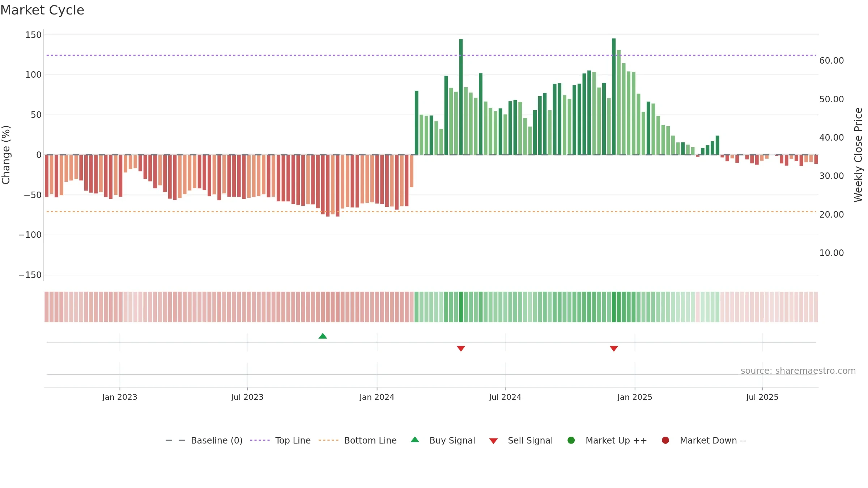Click the −50 tick on Change axis
This screenshot has width=868, height=488.
(33, 195)
